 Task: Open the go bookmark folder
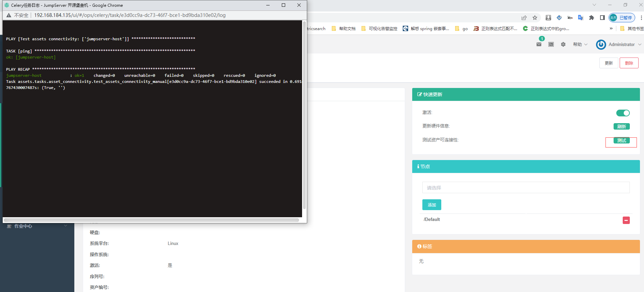[x=461, y=28]
